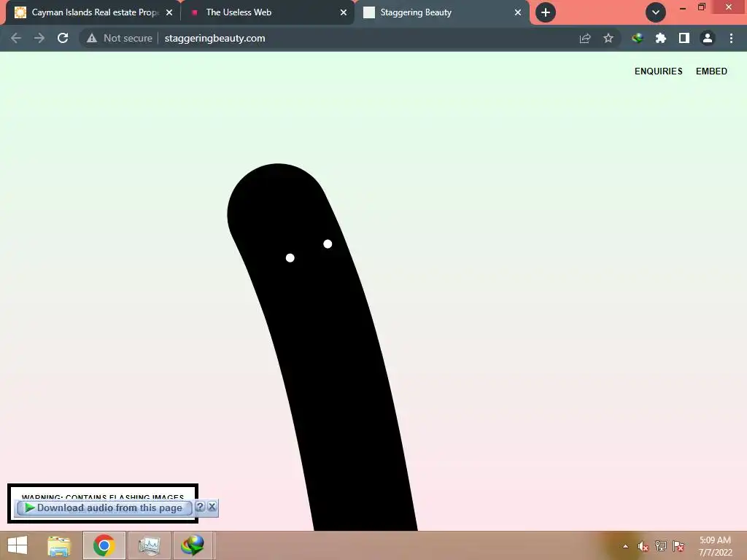Close The Useless Web tab
The height and width of the screenshot is (560, 747).
pos(344,13)
